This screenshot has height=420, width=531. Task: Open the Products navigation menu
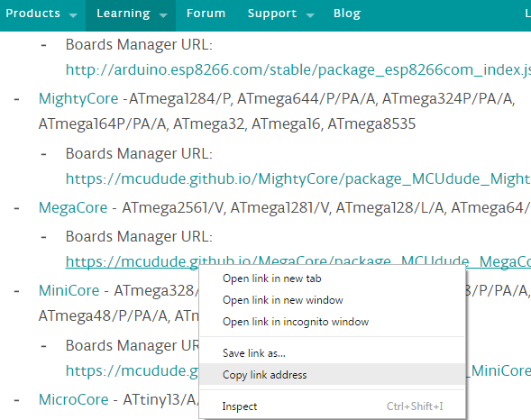(33, 14)
